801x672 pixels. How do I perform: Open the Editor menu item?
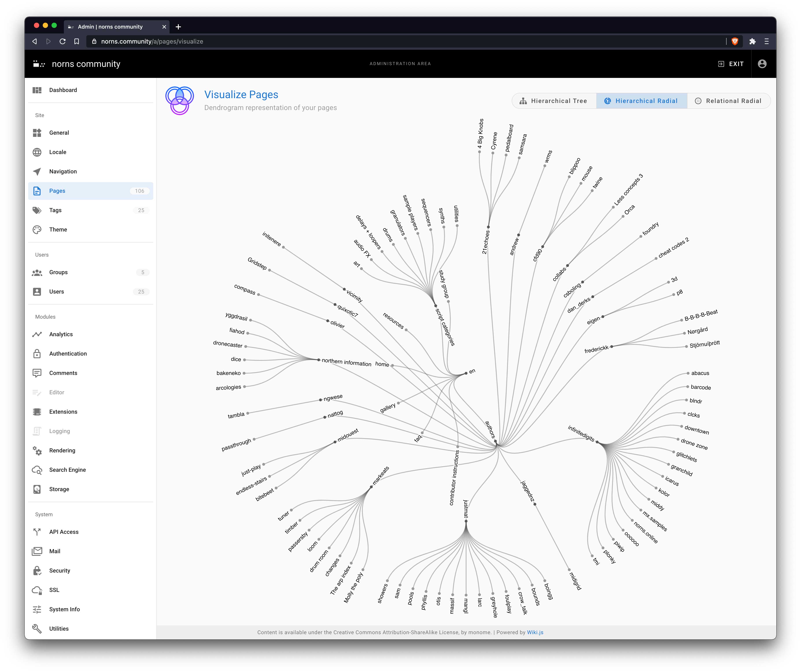tap(91, 393)
